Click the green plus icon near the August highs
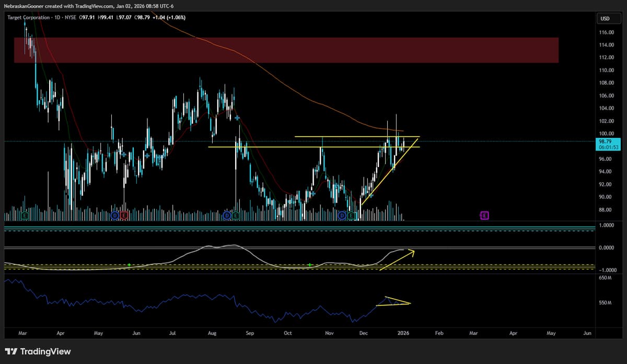627x364 pixels. tap(237, 119)
